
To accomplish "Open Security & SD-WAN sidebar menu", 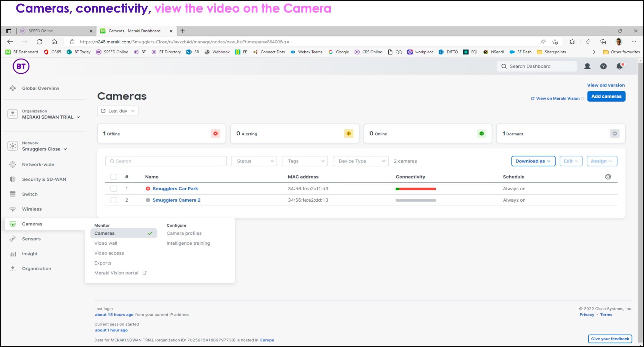I will pyautogui.click(x=44, y=179).
